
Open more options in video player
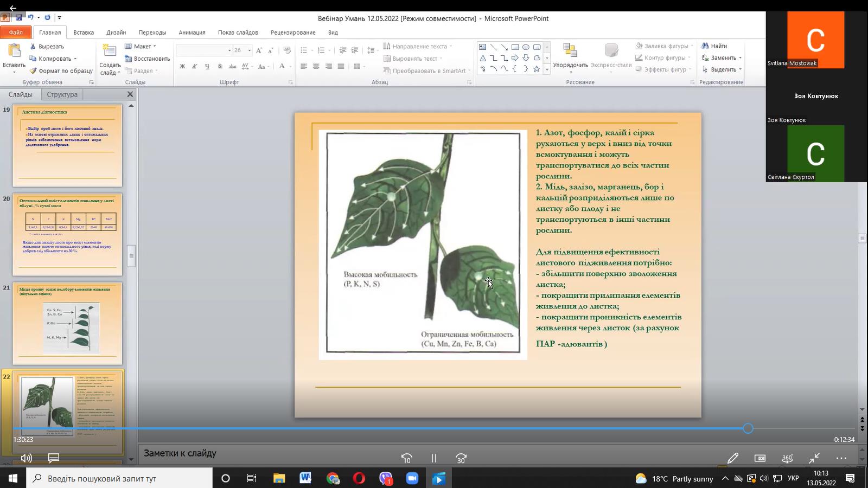click(x=841, y=458)
